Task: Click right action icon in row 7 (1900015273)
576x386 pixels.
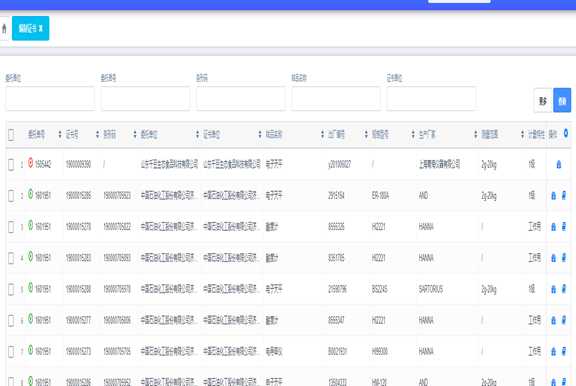Action: 564,352
